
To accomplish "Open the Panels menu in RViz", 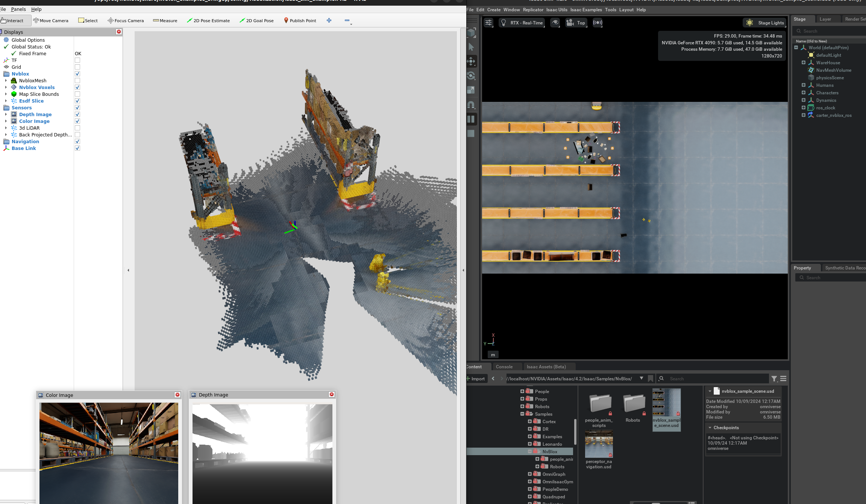I will 18,9.
